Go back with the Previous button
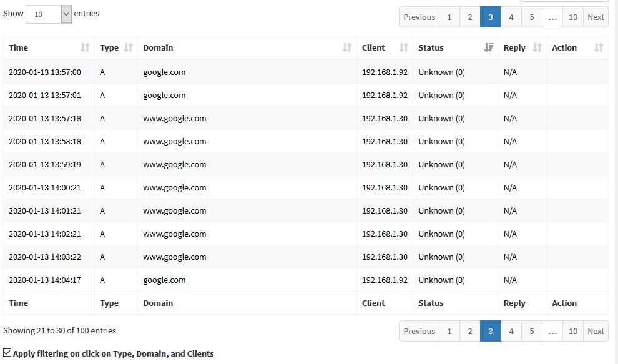 coord(418,17)
